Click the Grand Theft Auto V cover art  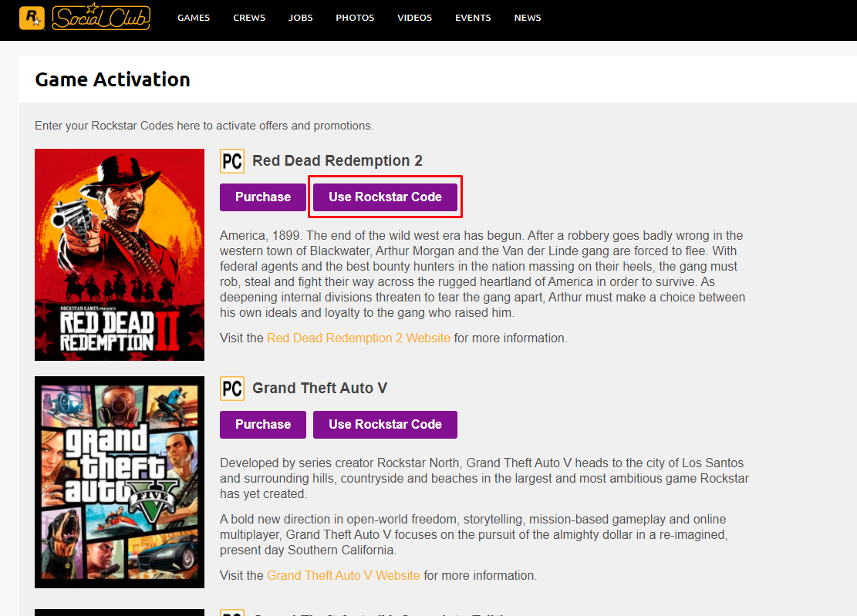pos(120,482)
